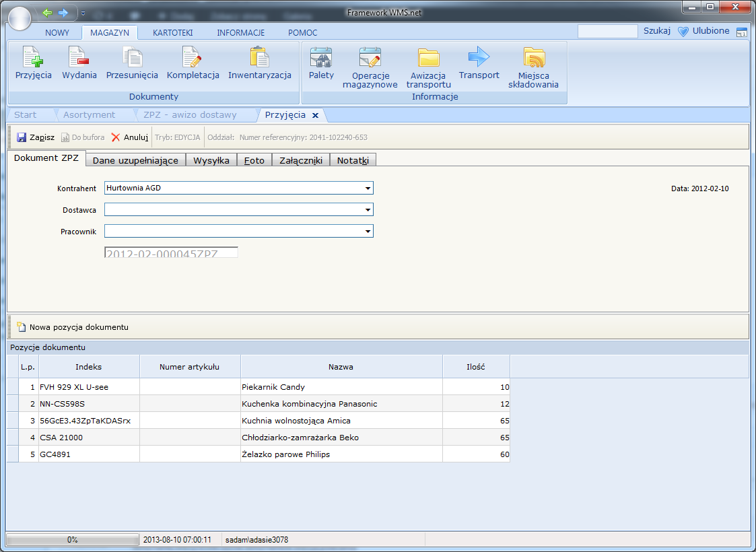This screenshot has width=756, height=552.
Task: Open the Palety information view
Action: pos(321,59)
